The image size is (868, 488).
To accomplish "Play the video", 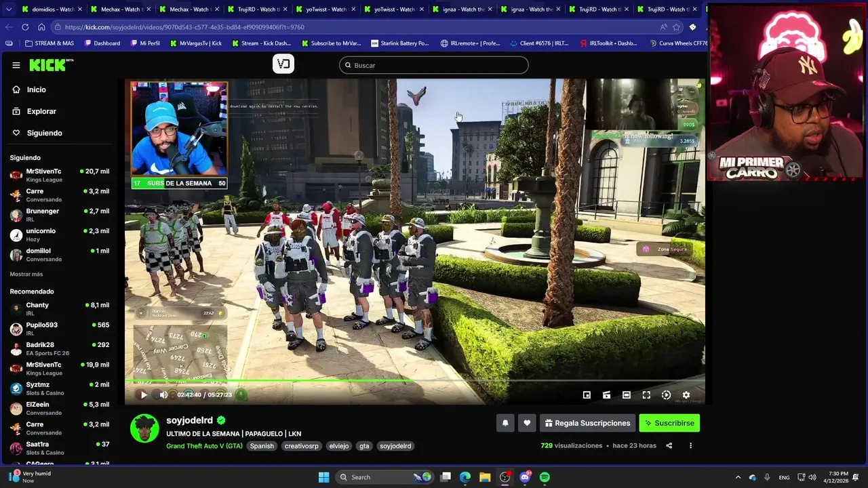I will (143, 394).
